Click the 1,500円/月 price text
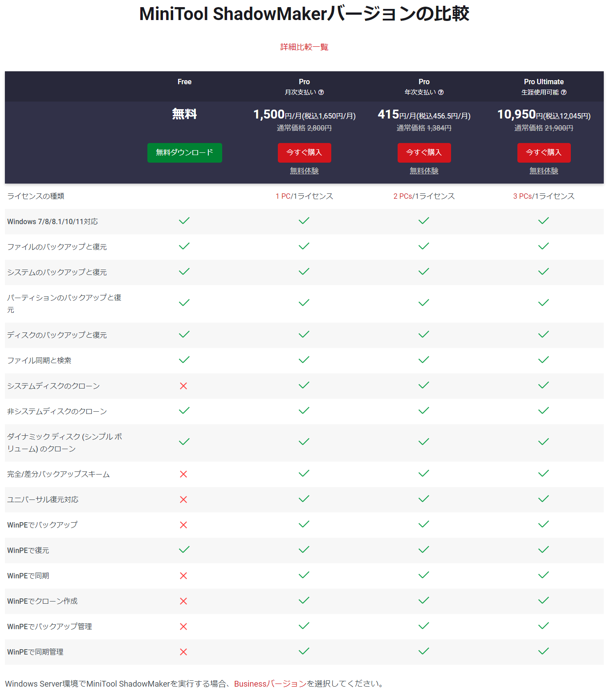Image resolution: width=610 pixels, height=700 pixels. [305, 115]
